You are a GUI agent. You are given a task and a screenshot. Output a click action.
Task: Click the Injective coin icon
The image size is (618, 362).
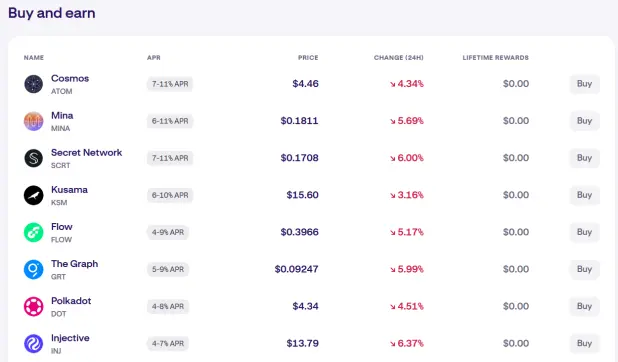click(34, 343)
